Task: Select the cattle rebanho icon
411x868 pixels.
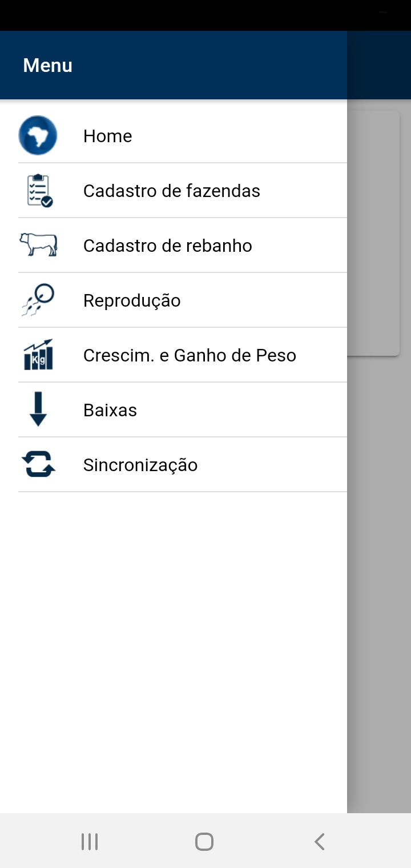Action: [x=38, y=244]
